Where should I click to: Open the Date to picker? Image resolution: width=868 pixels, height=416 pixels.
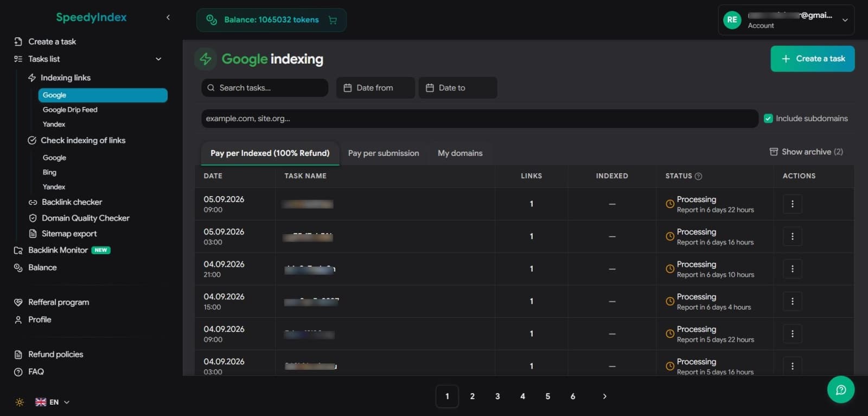click(x=458, y=87)
